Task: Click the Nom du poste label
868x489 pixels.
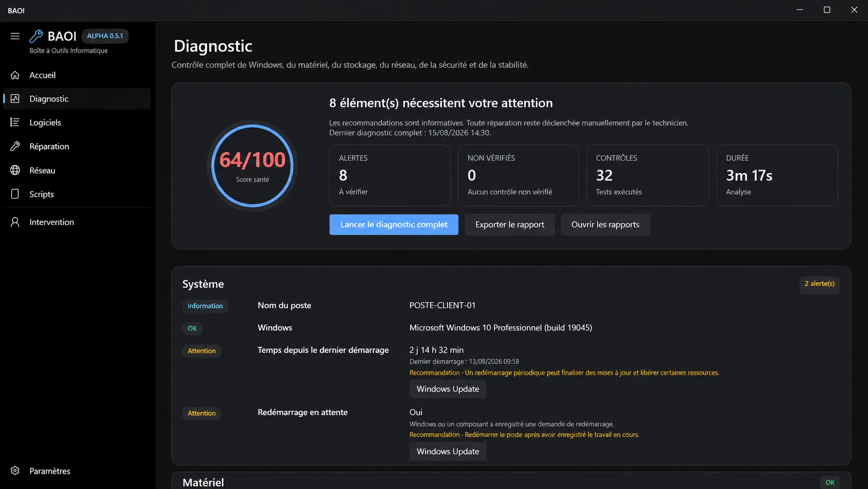Action: point(284,305)
